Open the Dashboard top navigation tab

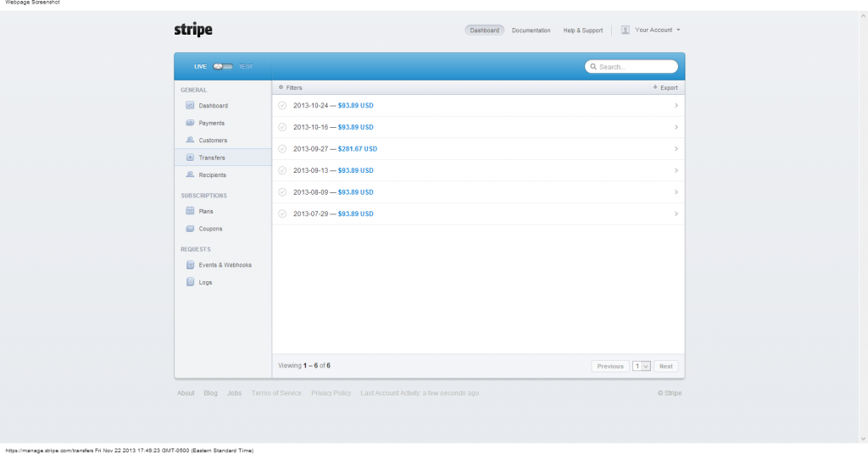coord(484,30)
